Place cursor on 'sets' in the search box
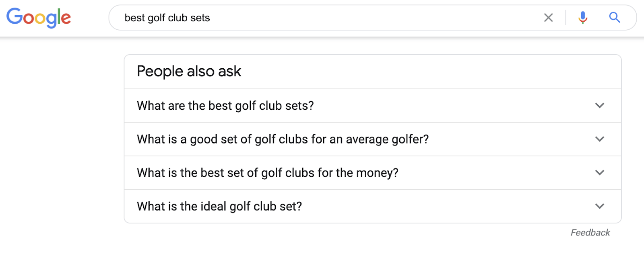This screenshot has width=644, height=254. click(200, 18)
